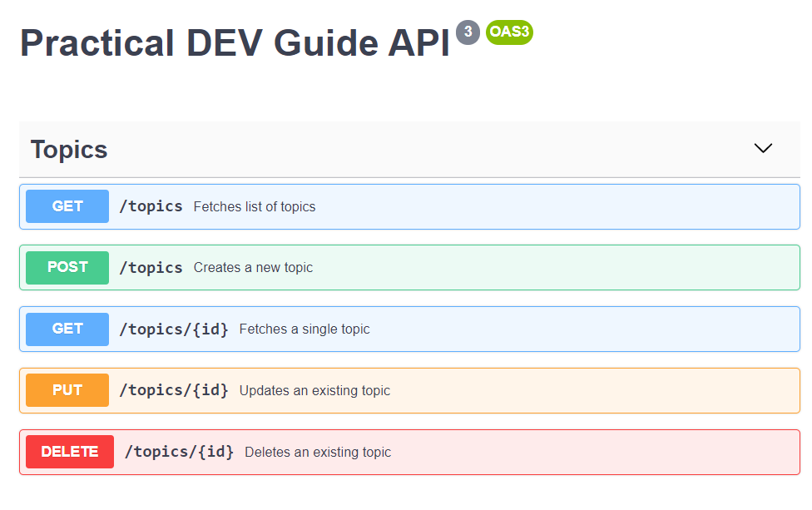Viewport: 812px width, 510px height.
Task: Expand PUT /topics/{id} Updates an existing topic
Action: tap(409, 390)
